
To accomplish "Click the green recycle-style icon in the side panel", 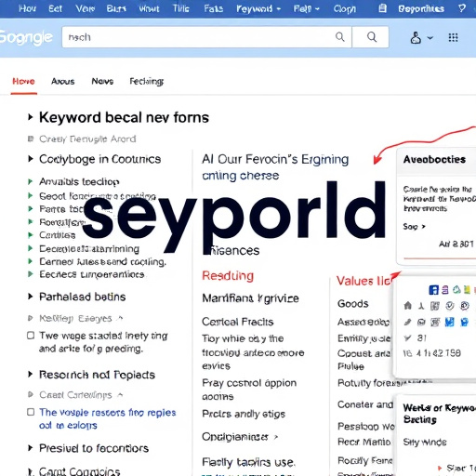I will pos(456,290).
